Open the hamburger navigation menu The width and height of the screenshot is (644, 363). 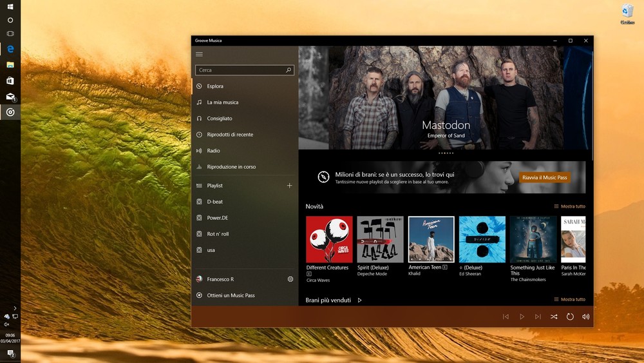pos(199,54)
